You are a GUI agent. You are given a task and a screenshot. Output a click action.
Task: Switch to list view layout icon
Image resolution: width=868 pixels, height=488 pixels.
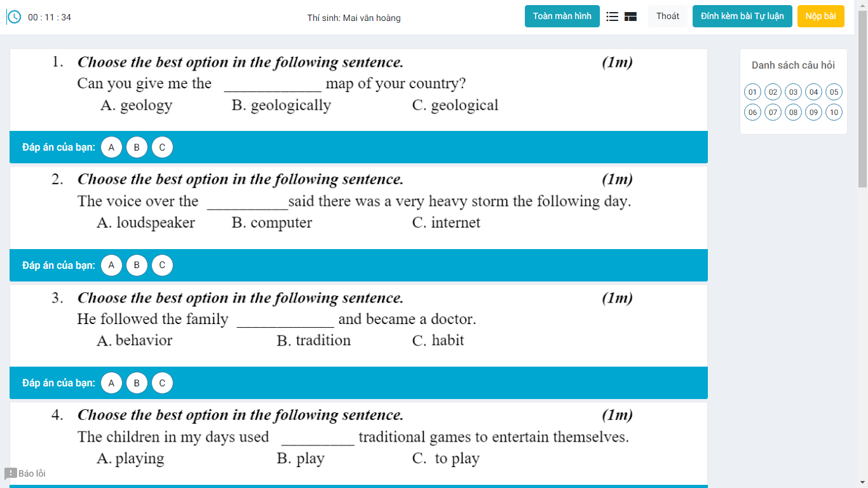(x=613, y=17)
